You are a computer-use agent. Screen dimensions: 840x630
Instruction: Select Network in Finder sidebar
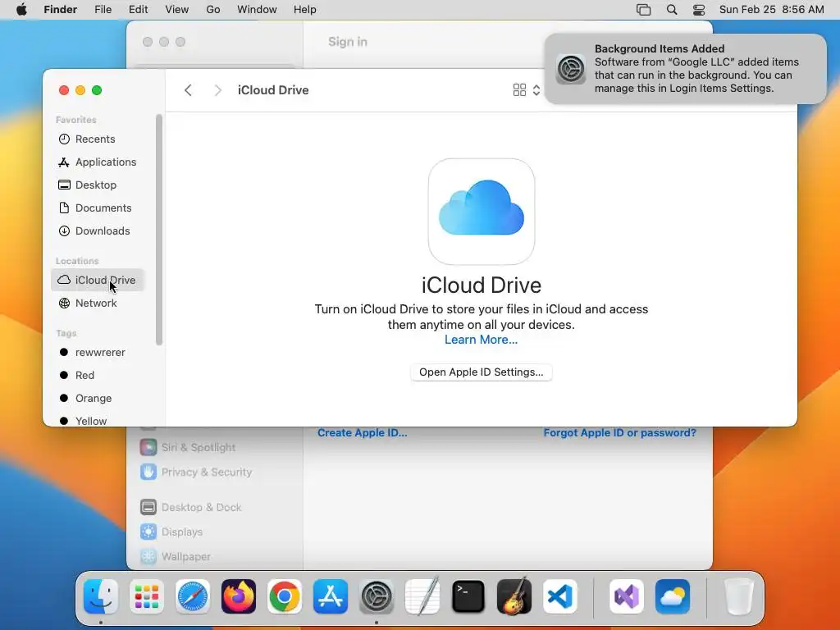[x=98, y=304]
